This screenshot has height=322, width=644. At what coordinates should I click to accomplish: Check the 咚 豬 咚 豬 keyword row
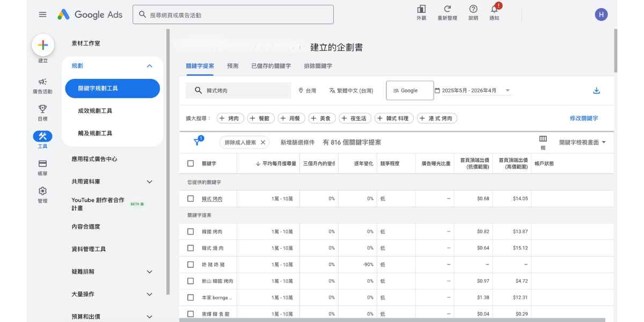coord(191,265)
